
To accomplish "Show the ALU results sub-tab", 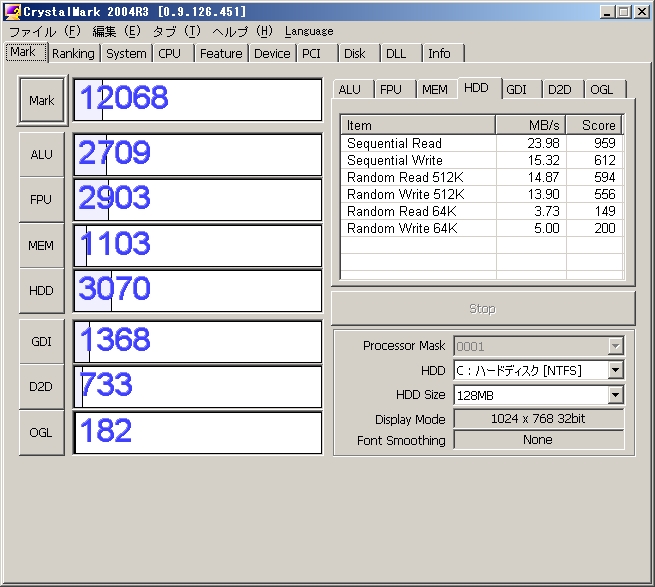I will 353,89.
